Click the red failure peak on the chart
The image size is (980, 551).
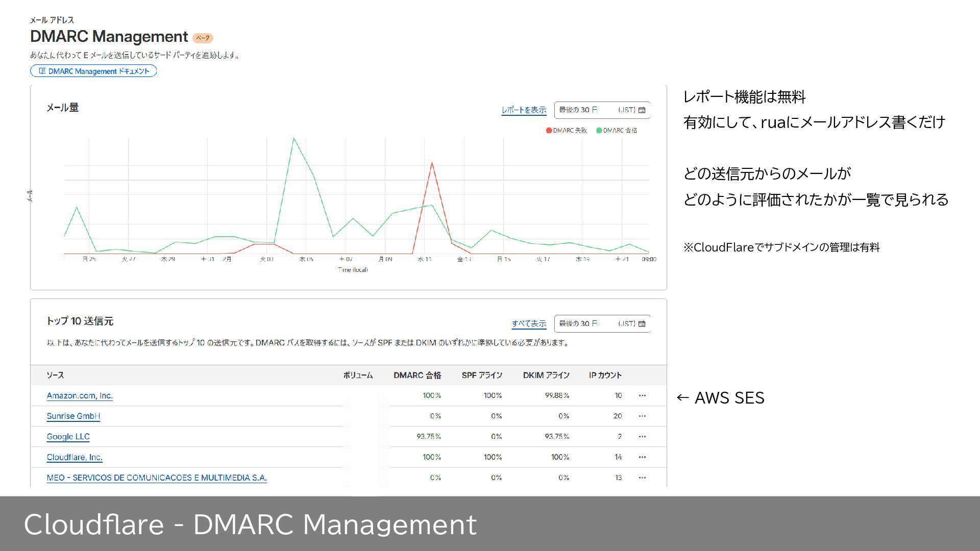pos(432,163)
